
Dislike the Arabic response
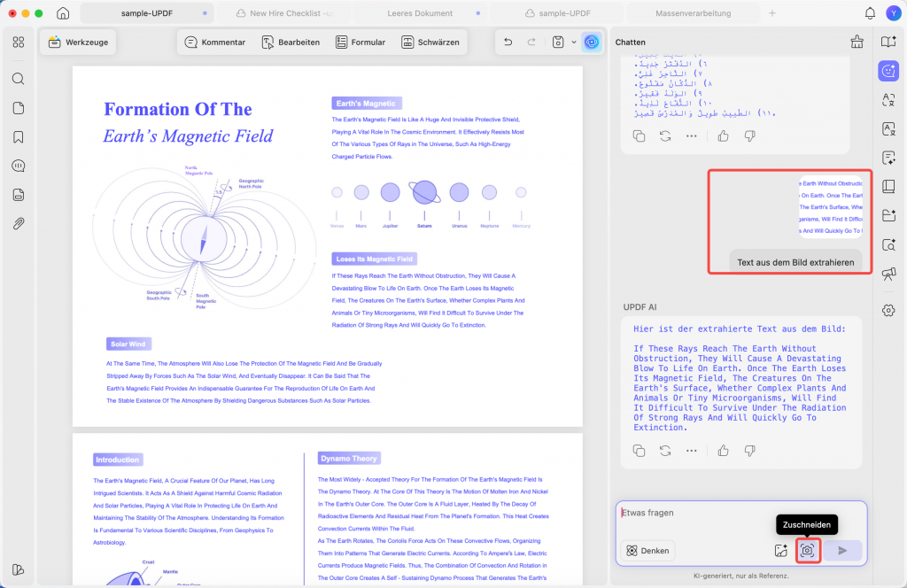click(749, 136)
